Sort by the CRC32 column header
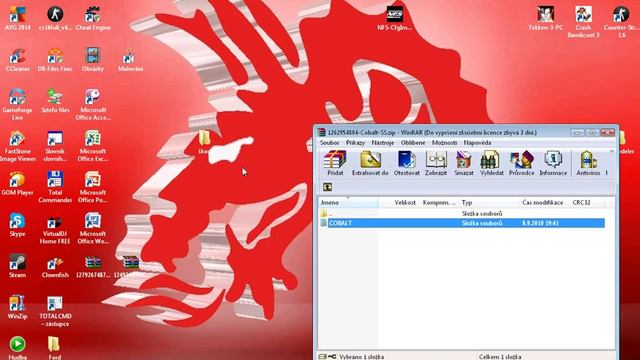The image size is (640, 360). (x=587, y=202)
